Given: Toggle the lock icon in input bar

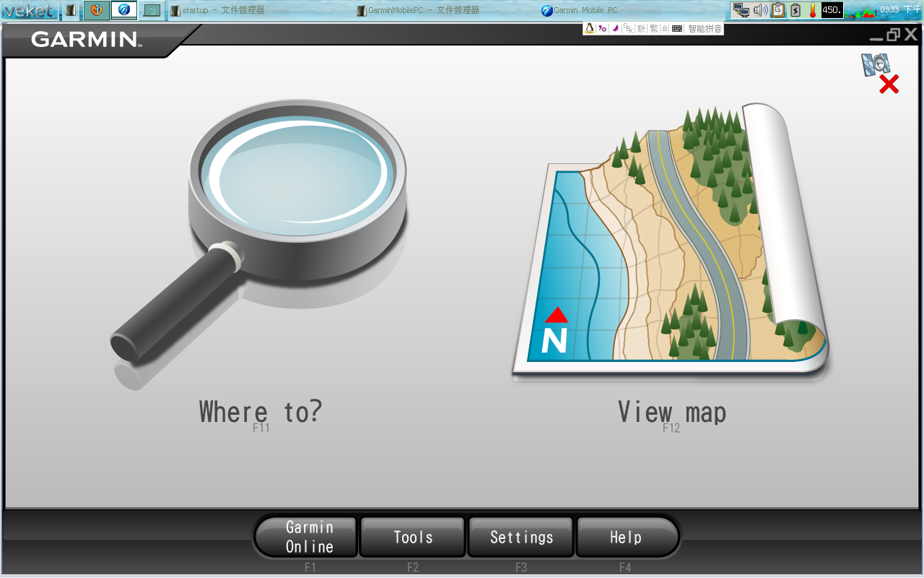Looking at the screenshot, I should click(665, 28).
